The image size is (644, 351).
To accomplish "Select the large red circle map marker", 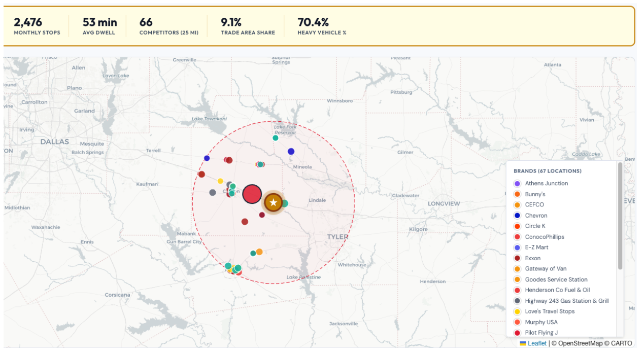I will [252, 194].
